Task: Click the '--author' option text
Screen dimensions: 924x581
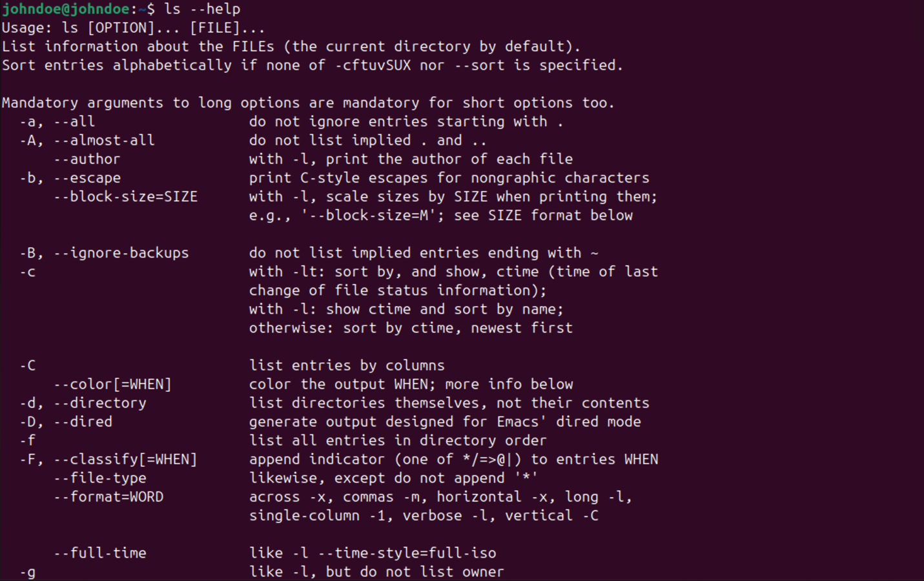Action: point(87,159)
